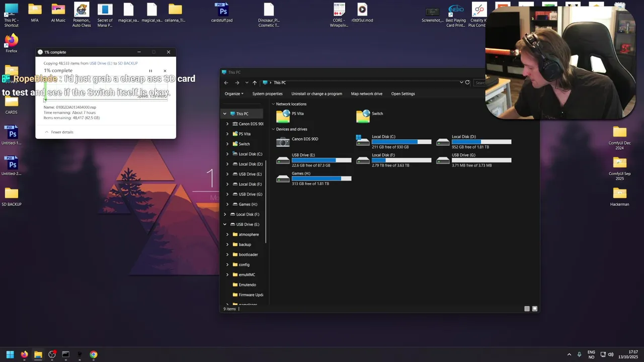Select cardstuff.psd on the desktop
The image size is (644, 362).
222,13
